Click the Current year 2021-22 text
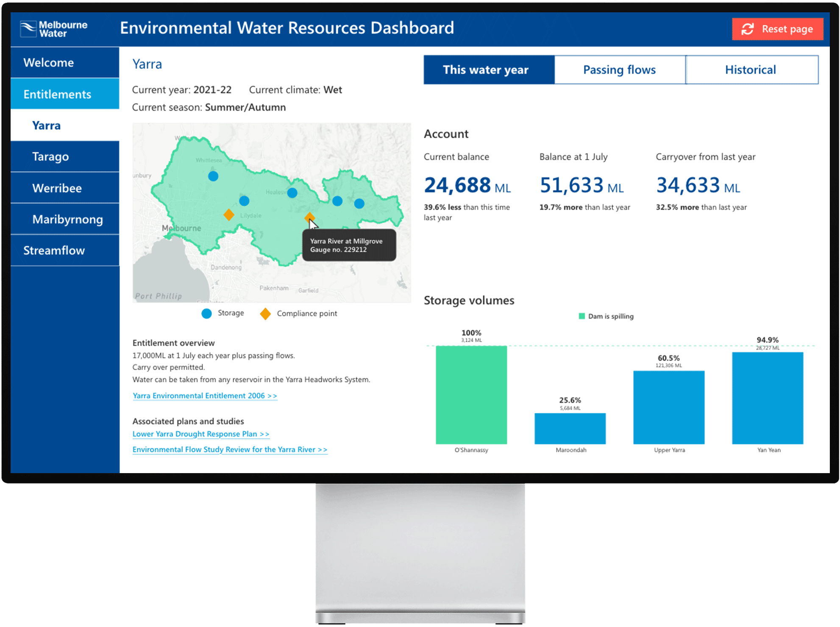This screenshot has width=840, height=627. point(182,90)
